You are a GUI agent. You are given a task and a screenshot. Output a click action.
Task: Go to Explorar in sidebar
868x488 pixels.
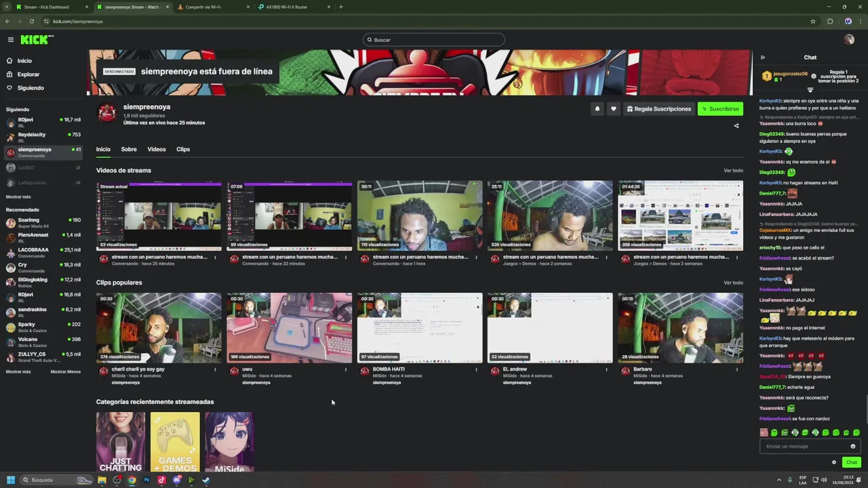coord(28,75)
